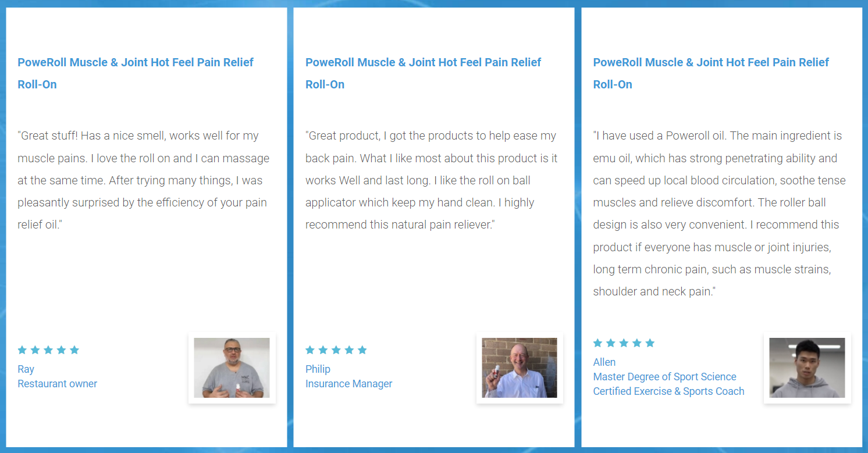
Task: Select the fourth star in Ray's rating
Action: [61, 350]
